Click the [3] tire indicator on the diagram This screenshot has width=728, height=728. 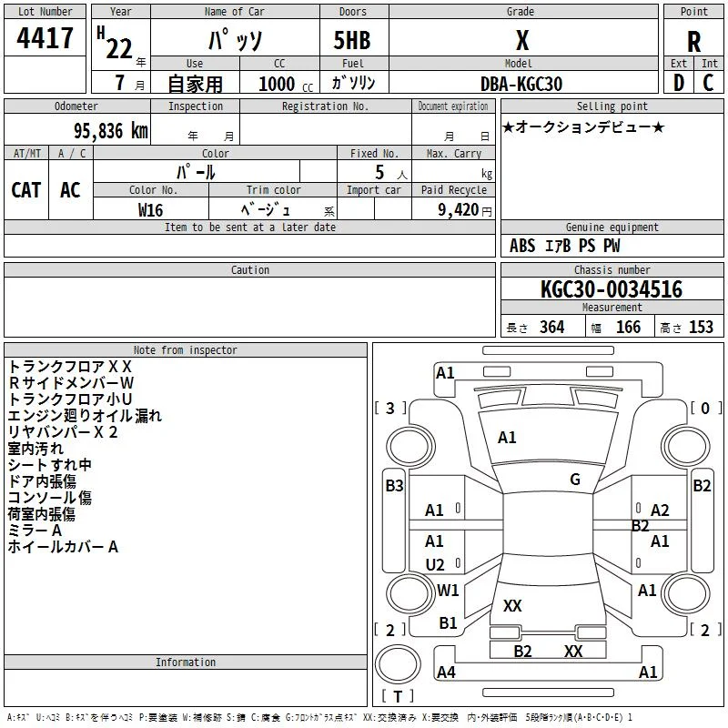(x=391, y=409)
